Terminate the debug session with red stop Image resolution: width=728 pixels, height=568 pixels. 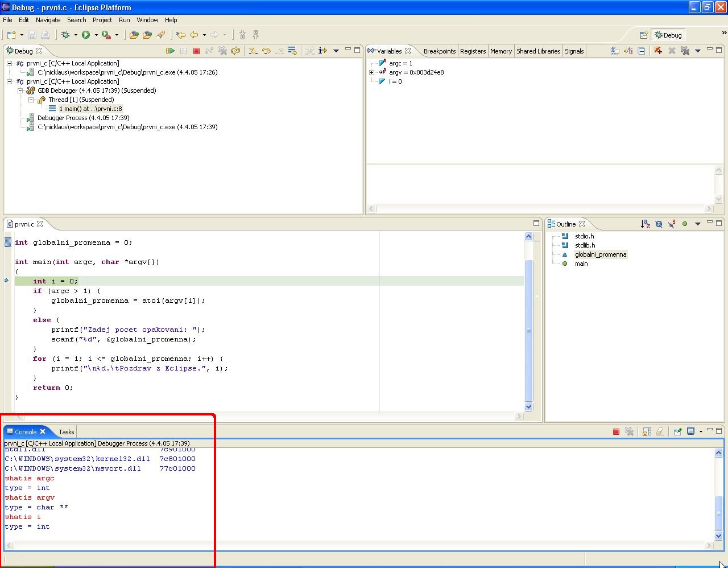point(196,51)
